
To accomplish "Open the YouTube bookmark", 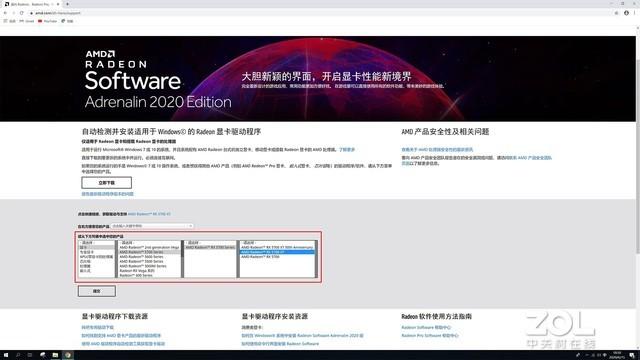I will [x=48, y=21].
